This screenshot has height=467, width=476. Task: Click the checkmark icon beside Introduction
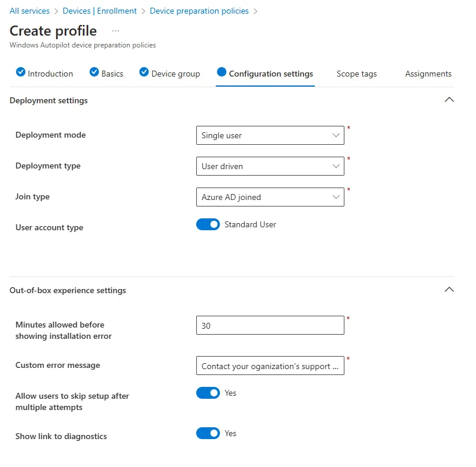point(21,72)
